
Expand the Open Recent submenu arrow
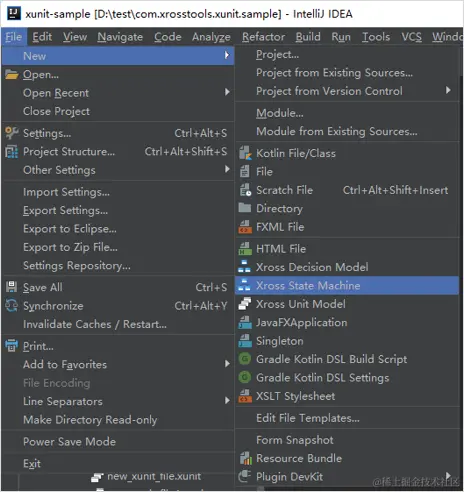pos(227,92)
